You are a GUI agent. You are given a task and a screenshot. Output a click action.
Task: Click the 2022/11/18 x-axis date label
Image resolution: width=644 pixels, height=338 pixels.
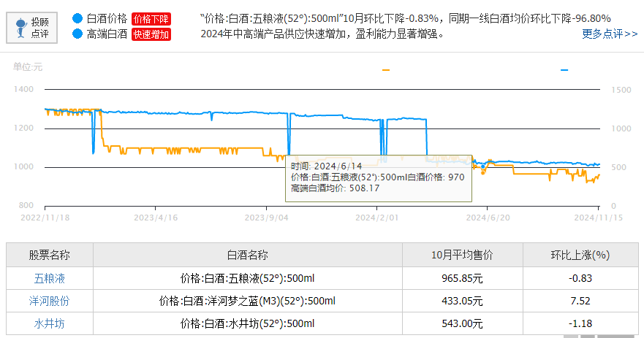coord(45,218)
